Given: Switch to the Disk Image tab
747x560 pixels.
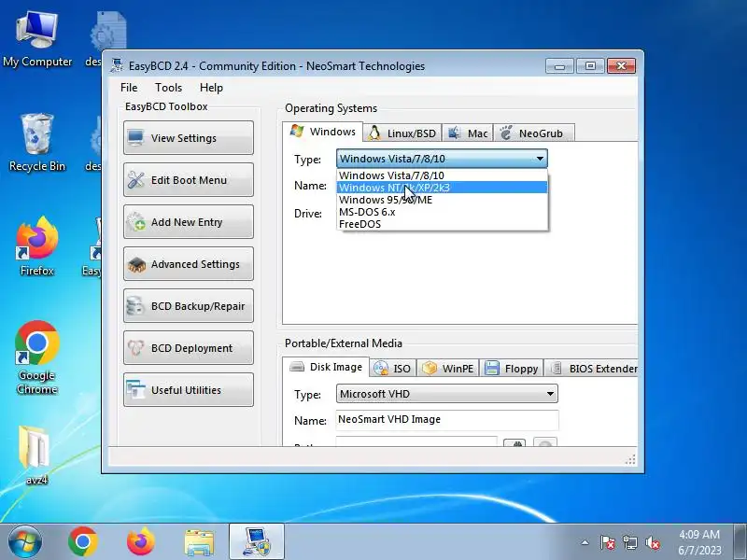Looking at the screenshot, I should tap(326, 367).
